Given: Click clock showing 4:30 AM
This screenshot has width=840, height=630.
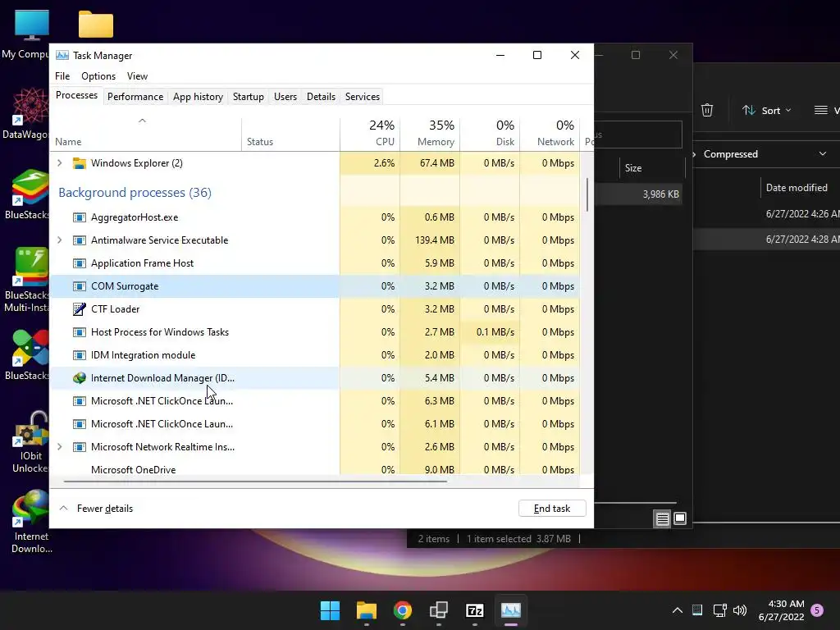Looking at the screenshot, I should (x=781, y=610).
